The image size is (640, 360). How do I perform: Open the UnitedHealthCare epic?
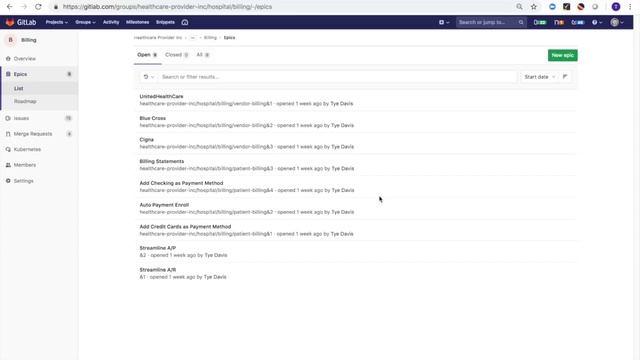coord(161,97)
